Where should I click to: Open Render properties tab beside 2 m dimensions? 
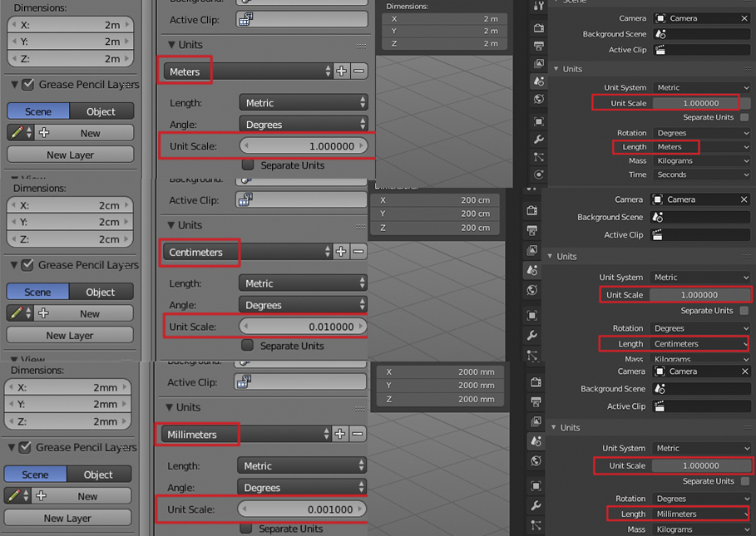[539, 28]
